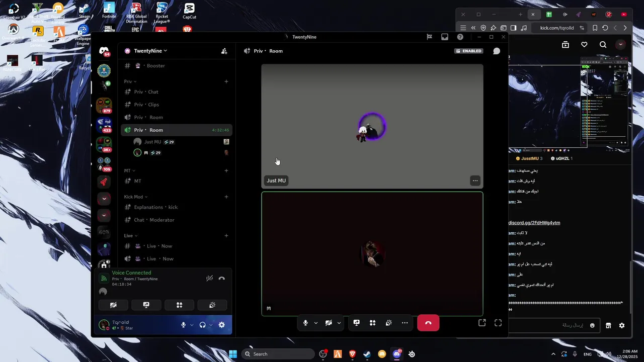The width and height of the screenshot is (644, 362).
Task: Open the Priv Chat channel
Action: click(x=177, y=92)
